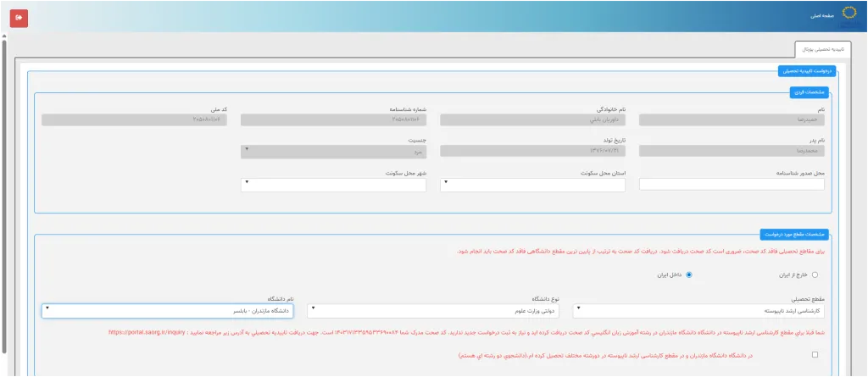Viewport: 868px width, 377px height.
Task: Switch to the تاییدیه تحصیلی پورتال tab
Action: coord(821,49)
